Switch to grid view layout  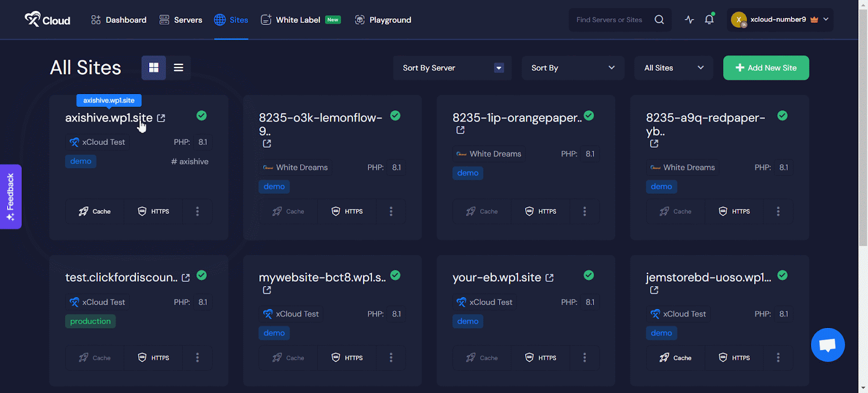coord(154,68)
